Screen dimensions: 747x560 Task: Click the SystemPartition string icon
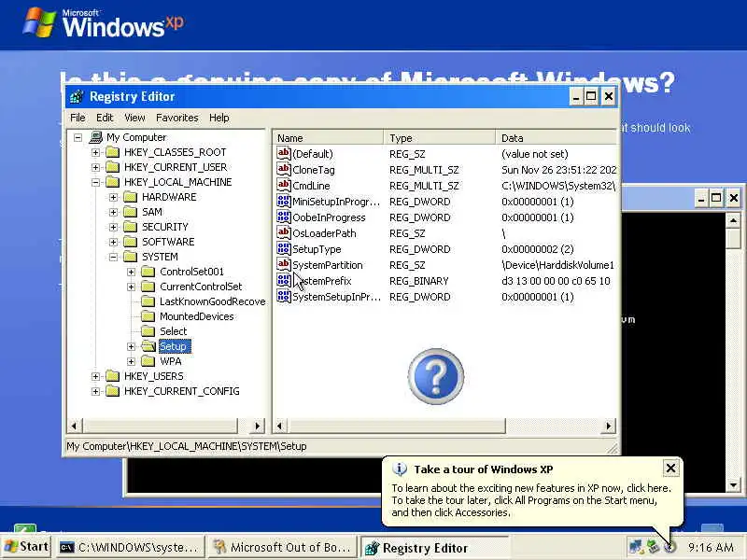coord(284,264)
